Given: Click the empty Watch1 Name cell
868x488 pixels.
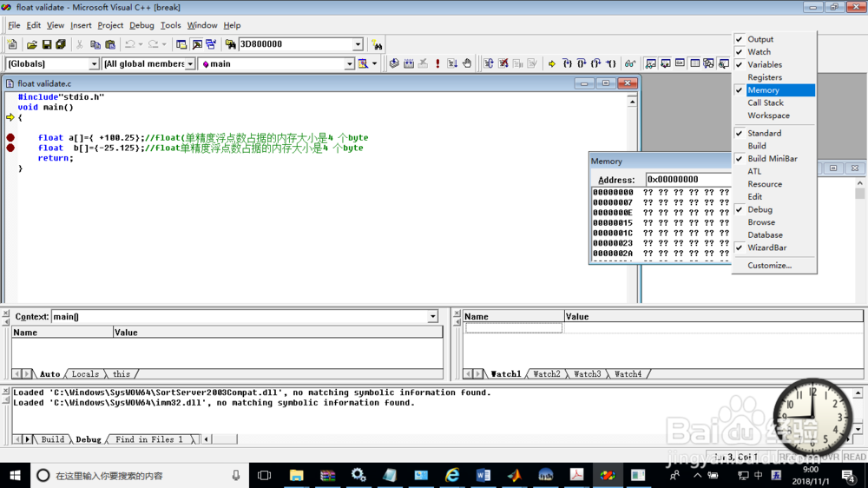Looking at the screenshot, I should coord(514,328).
